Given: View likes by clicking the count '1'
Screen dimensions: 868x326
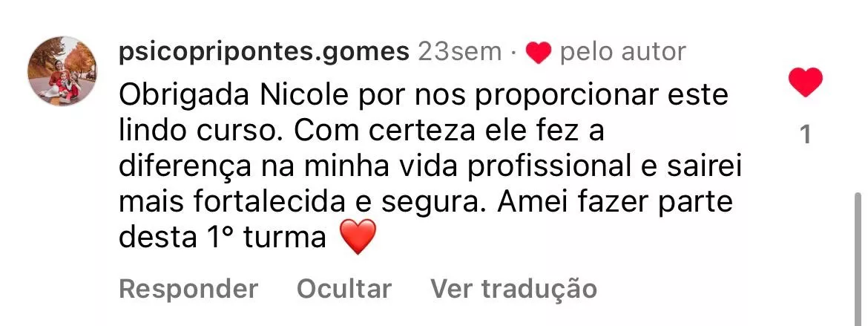Looking at the screenshot, I should click(x=806, y=134).
